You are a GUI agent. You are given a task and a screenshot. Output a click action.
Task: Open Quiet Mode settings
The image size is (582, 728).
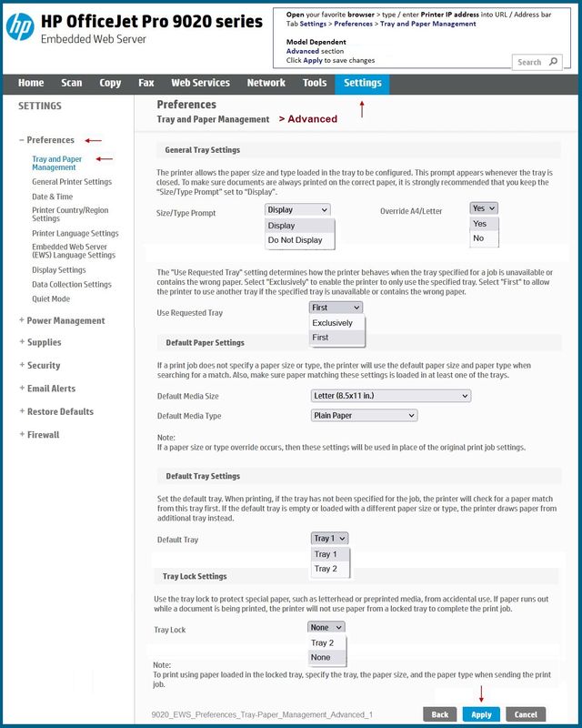click(51, 299)
